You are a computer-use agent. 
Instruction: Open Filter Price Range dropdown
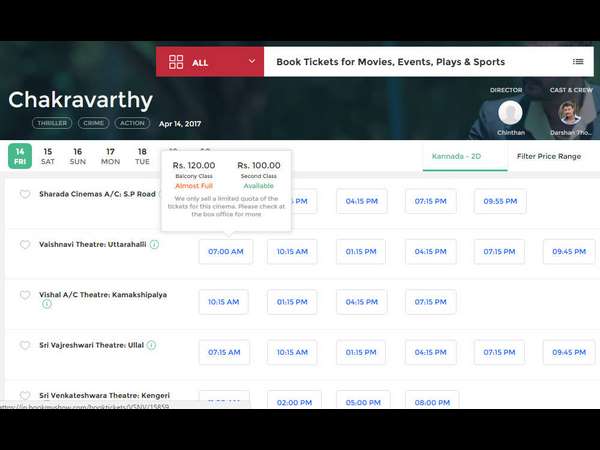(x=549, y=156)
